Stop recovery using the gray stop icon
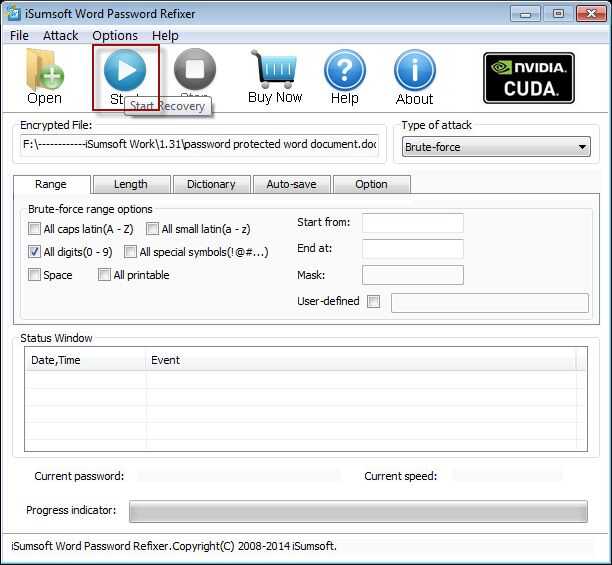The height and width of the screenshot is (565, 612). coord(195,69)
